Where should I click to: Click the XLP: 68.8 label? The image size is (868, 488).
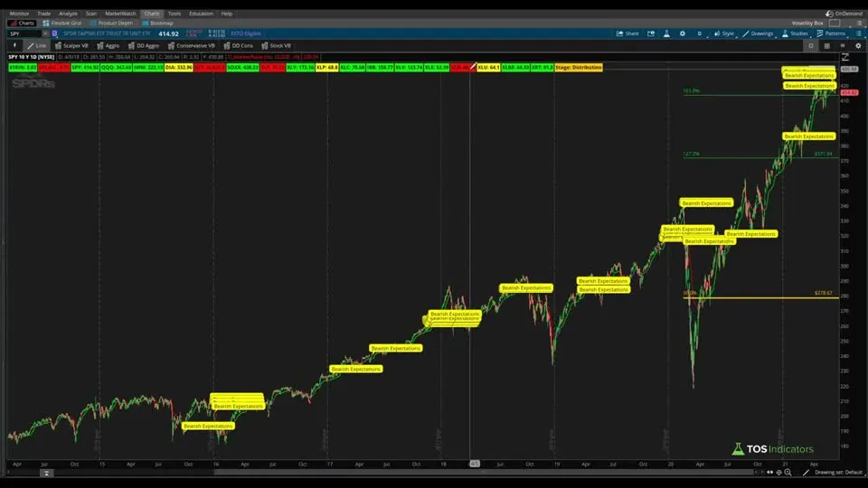[326, 68]
